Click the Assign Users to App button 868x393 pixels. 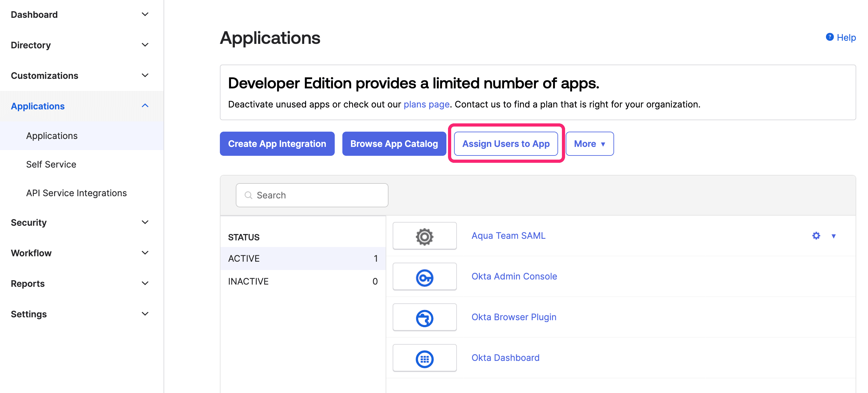505,143
